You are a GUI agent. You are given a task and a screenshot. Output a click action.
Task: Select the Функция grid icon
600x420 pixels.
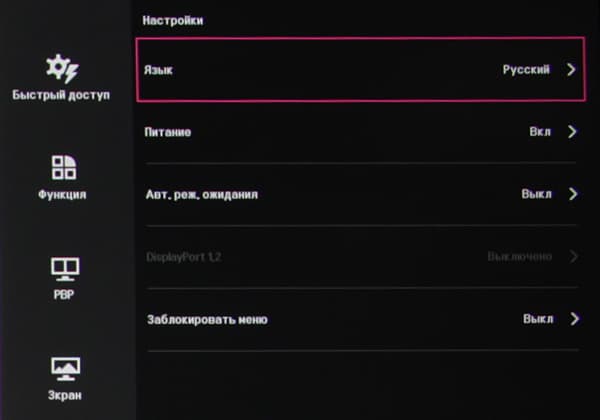63,167
